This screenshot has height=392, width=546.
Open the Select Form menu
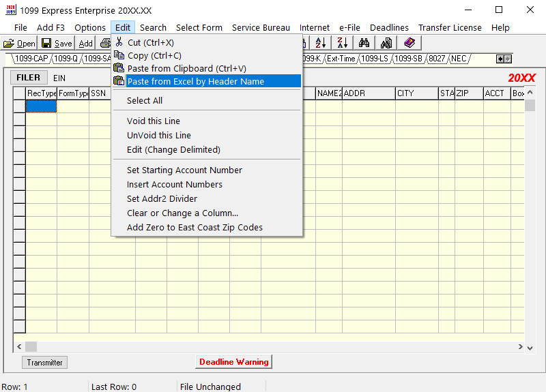(x=199, y=27)
